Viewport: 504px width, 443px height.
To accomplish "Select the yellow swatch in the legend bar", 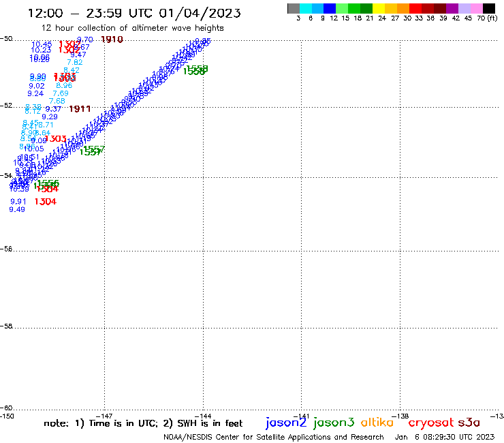I will [x=379, y=8].
